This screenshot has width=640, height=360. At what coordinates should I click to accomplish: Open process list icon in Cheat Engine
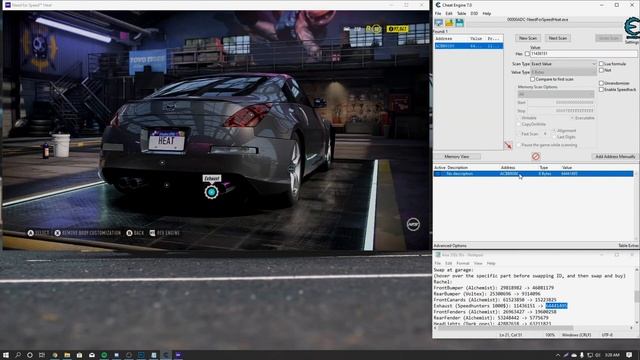439,23
